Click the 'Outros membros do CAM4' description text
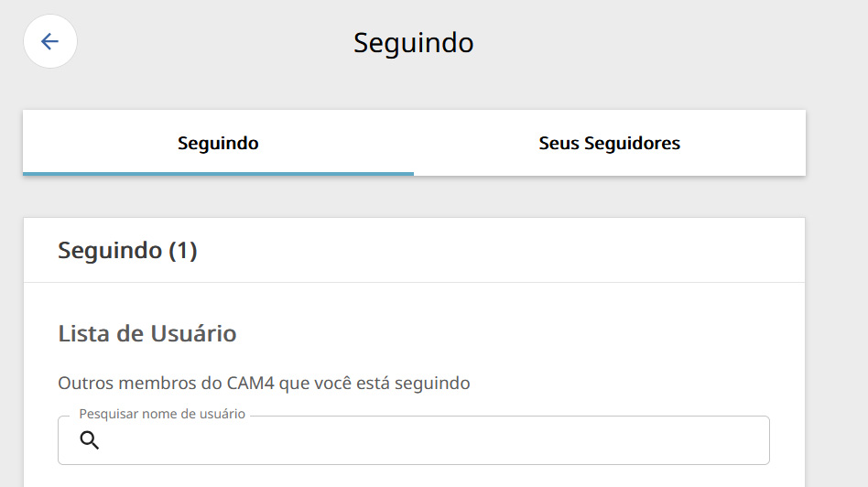 click(264, 383)
